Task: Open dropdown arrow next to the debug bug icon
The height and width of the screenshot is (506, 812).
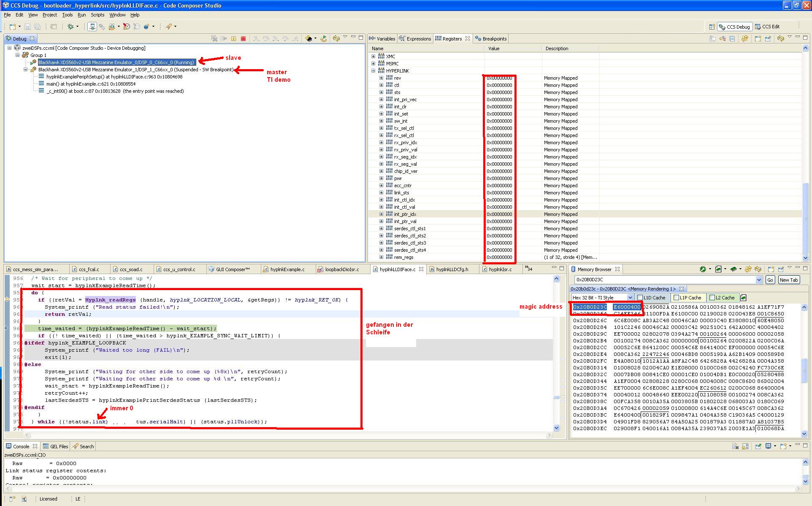Action: click(77, 27)
